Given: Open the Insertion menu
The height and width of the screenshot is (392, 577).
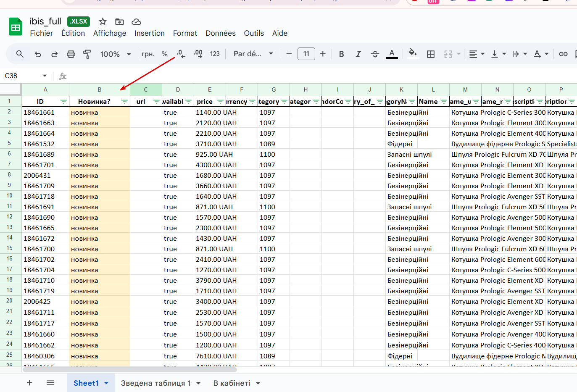Looking at the screenshot, I should [150, 33].
